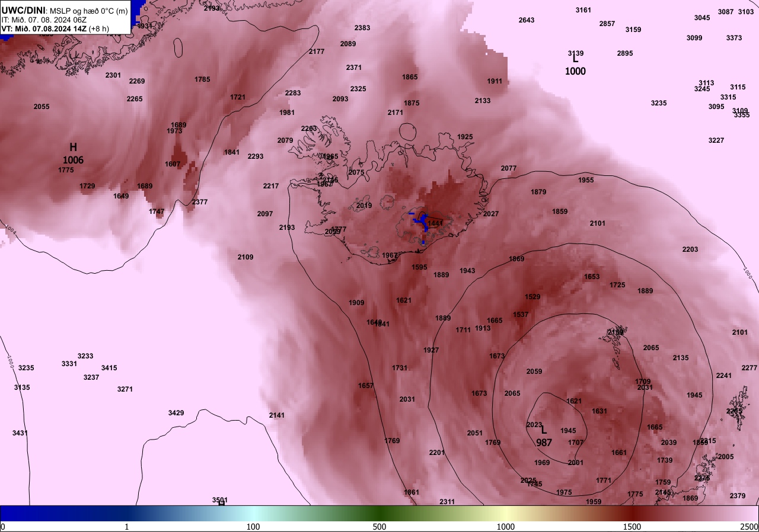Click the freezing level value 2051
Image resolution: width=759 pixels, height=532 pixels.
(475, 433)
